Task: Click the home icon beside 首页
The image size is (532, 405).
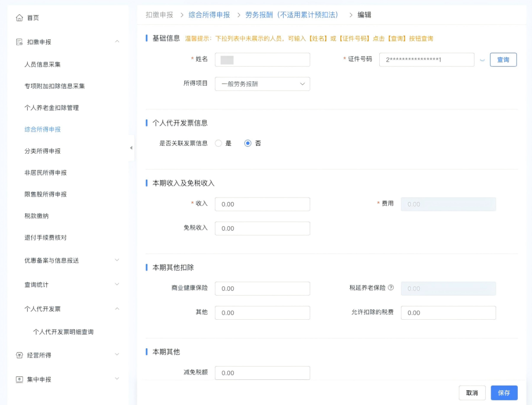Action: tap(19, 18)
